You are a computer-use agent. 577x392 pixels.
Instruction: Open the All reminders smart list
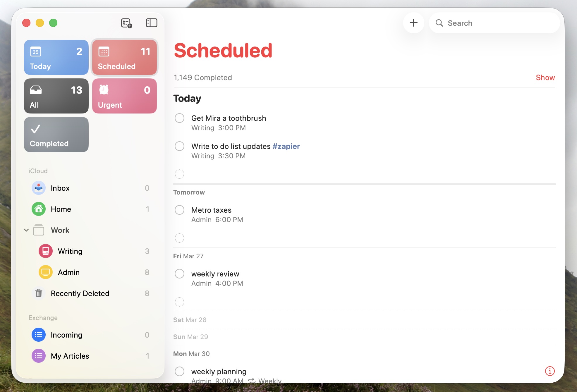click(x=56, y=96)
